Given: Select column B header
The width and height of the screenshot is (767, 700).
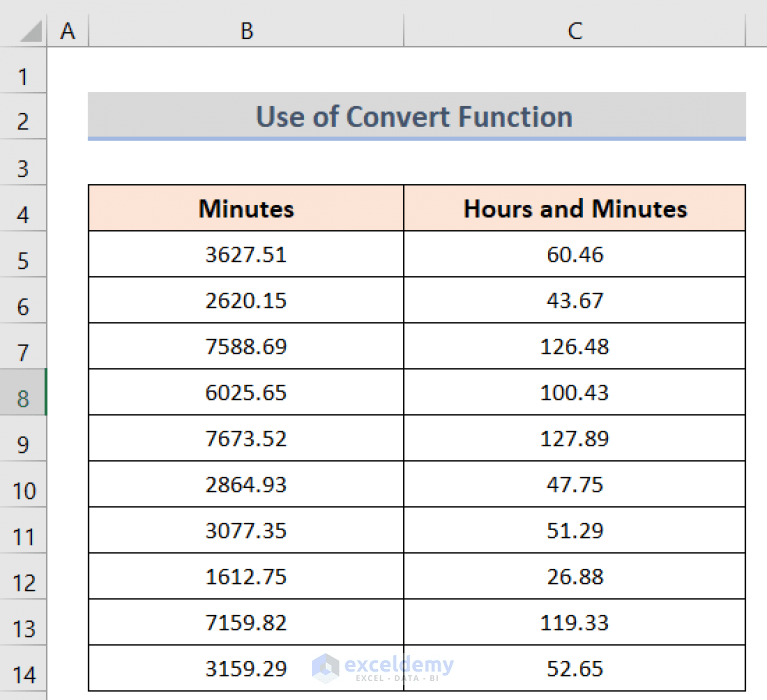Looking at the screenshot, I should tap(246, 31).
